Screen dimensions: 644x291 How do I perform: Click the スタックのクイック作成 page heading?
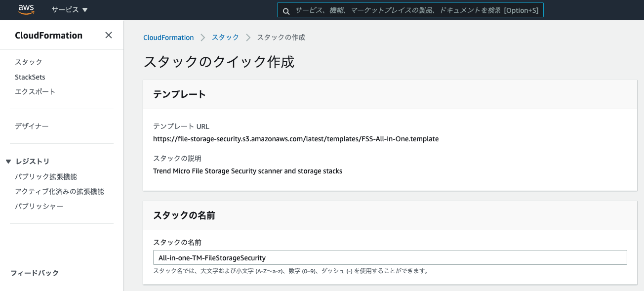219,62
